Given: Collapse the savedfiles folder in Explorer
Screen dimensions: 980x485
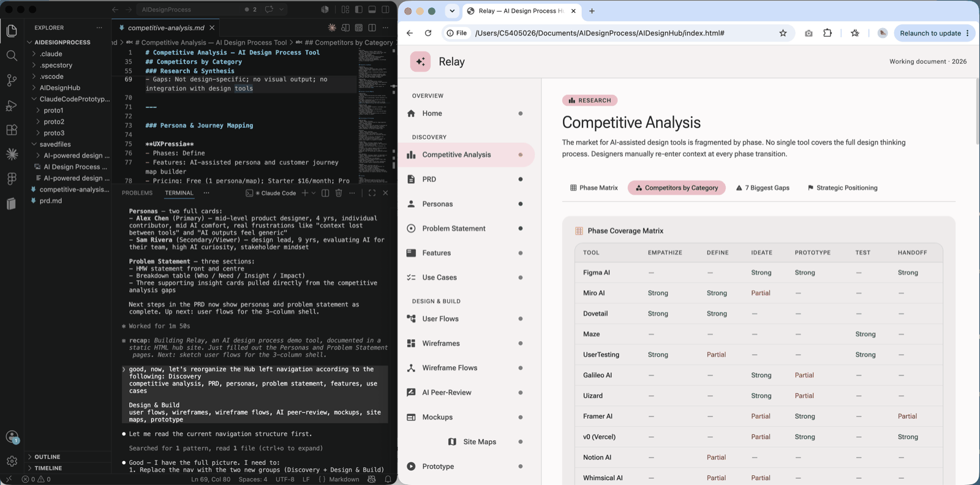Looking at the screenshot, I should (x=67, y=145).
